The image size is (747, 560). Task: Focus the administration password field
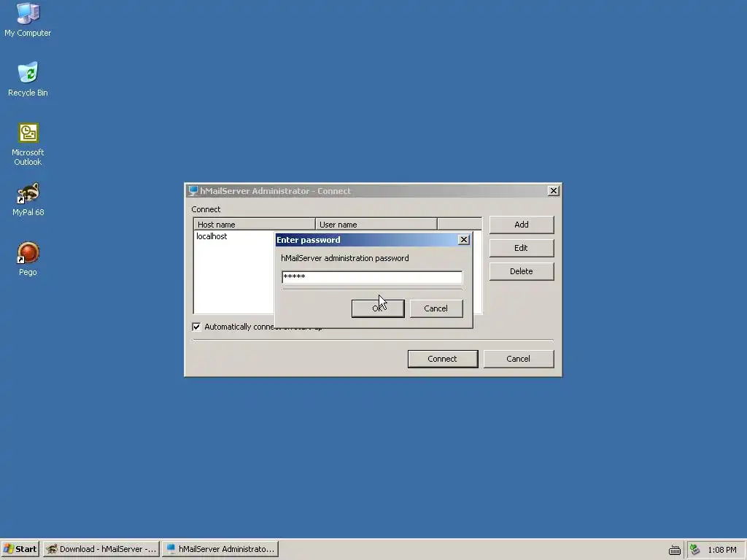(x=372, y=277)
